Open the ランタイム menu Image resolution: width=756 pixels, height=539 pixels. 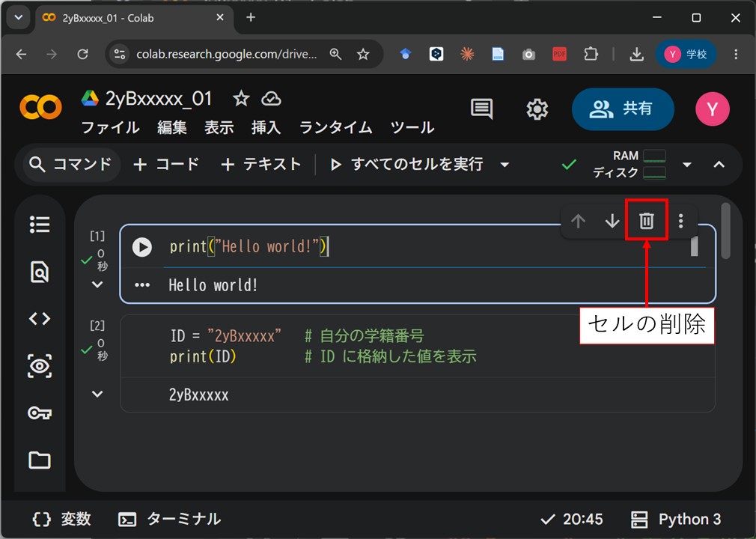click(x=335, y=127)
